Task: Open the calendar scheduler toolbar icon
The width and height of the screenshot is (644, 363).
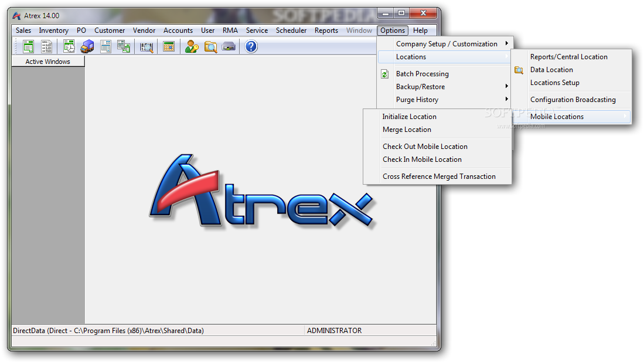Action: point(169,46)
